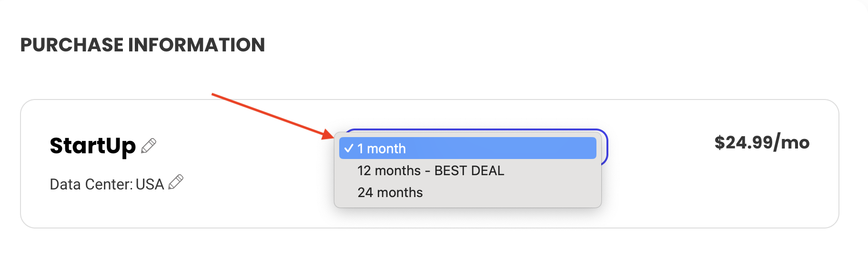868x258 pixels.
Task: Click the "mo" suffix of the price
Action: coord(795,142)
